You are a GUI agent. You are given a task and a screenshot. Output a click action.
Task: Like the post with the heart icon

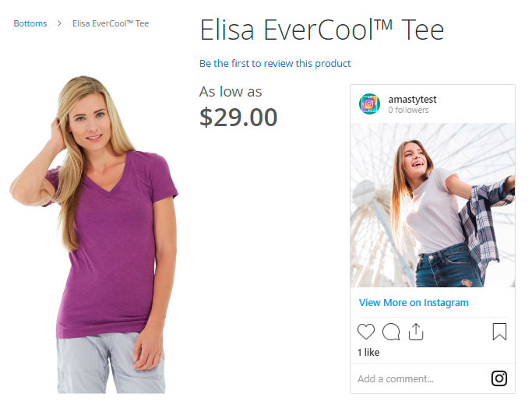[x=366, y=332]
